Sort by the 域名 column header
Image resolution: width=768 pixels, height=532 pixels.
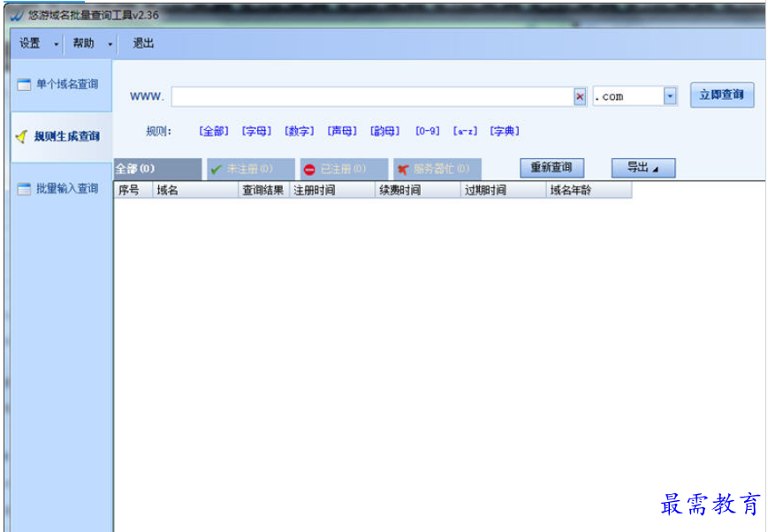195,190
